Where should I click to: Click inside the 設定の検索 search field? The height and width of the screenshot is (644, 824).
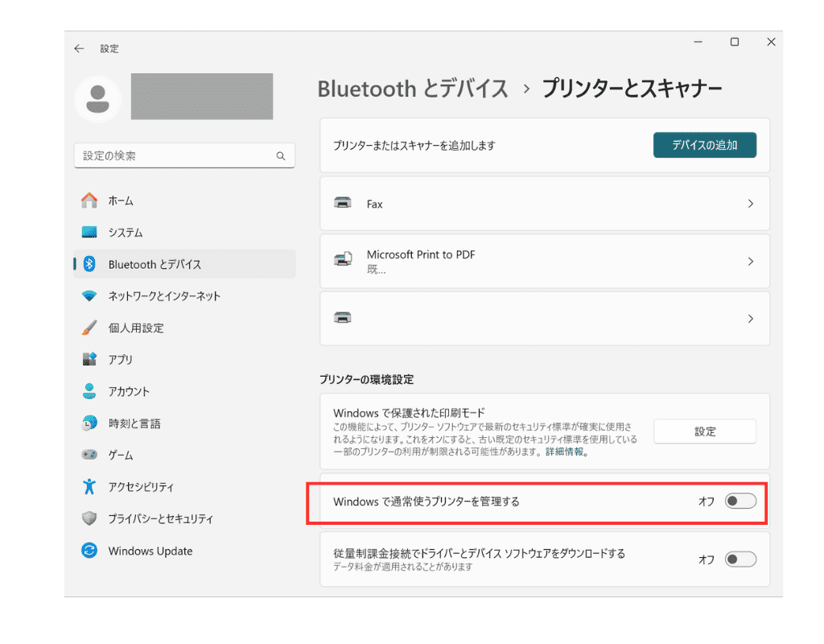point(177,155)
